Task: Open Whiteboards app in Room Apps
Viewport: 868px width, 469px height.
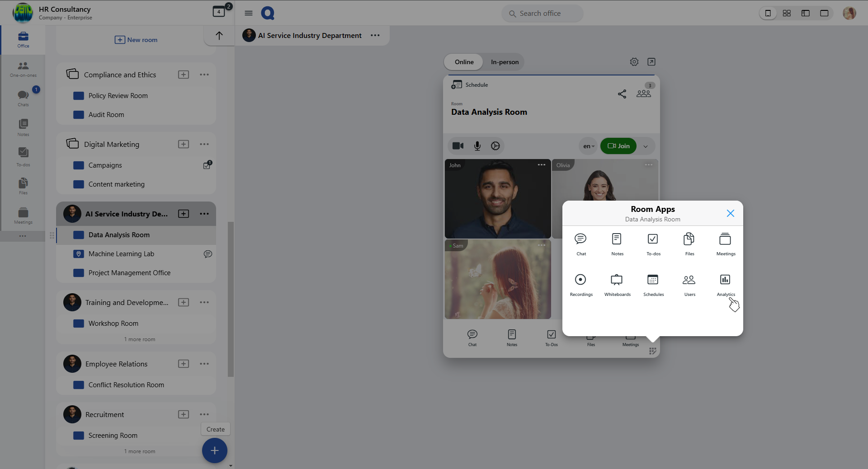Action: click(617, 284)
